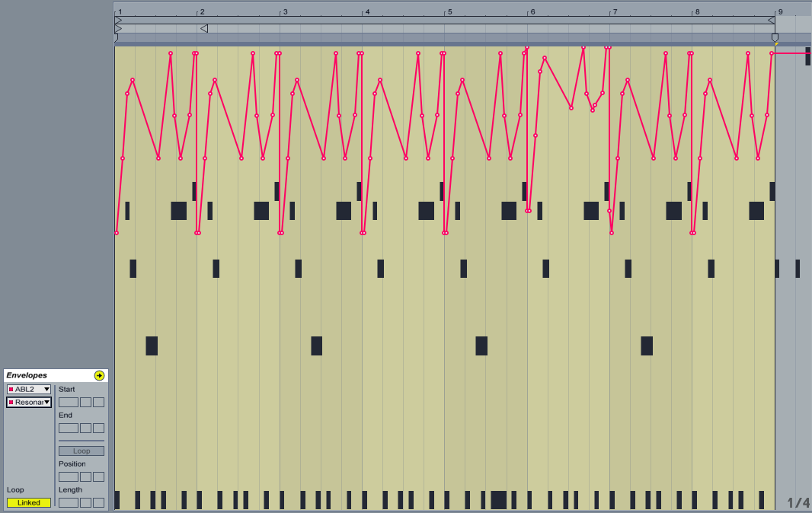Screen dimensions: 812x513
Task: Toggle the greyed Loop button
Action: (x=82, y=451)
